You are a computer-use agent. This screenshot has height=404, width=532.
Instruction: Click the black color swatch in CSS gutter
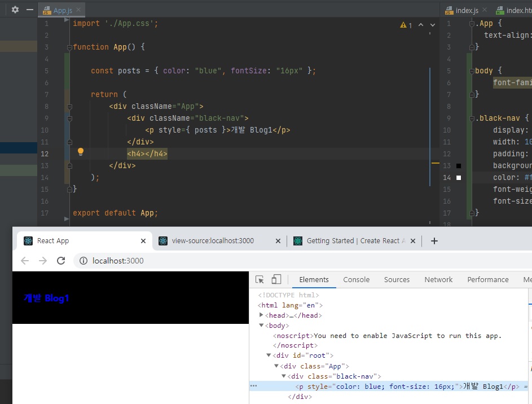[459, 166]
